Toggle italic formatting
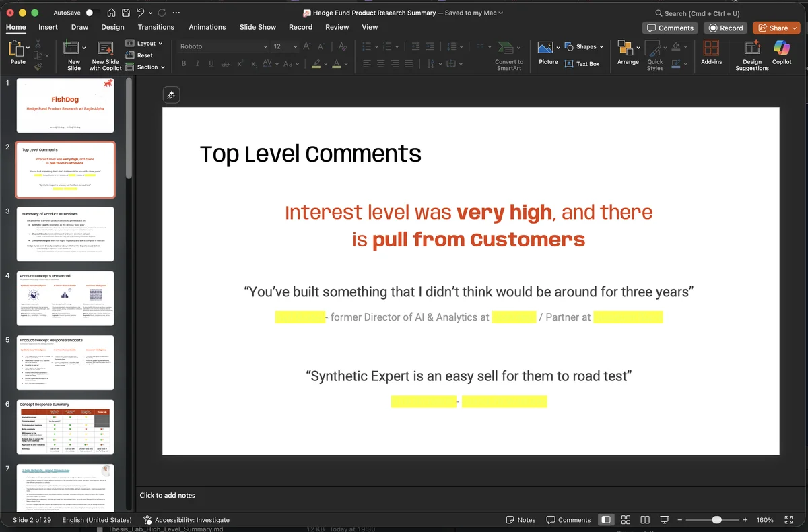Screen dimensions: 808x532 pyautogui.click(x=197, y=64)
